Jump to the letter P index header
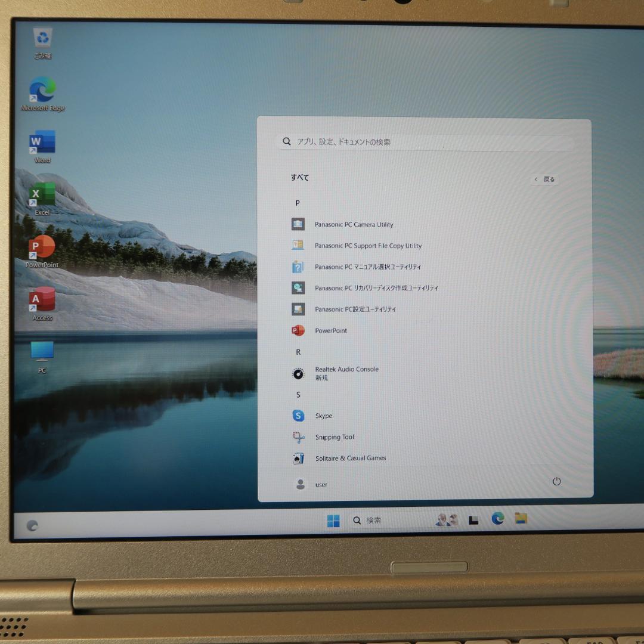Viewport: 644px width, 644px height. click(x=298, y=203)
